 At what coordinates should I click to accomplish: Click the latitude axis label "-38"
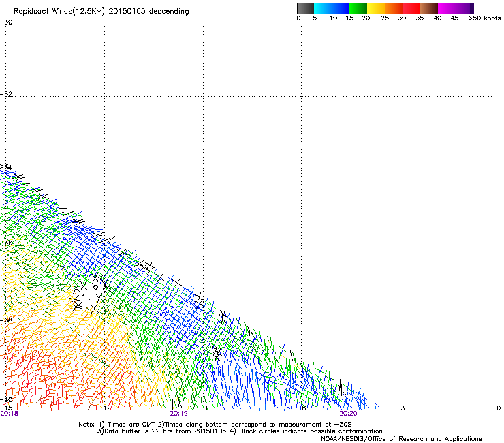[6, 320]
